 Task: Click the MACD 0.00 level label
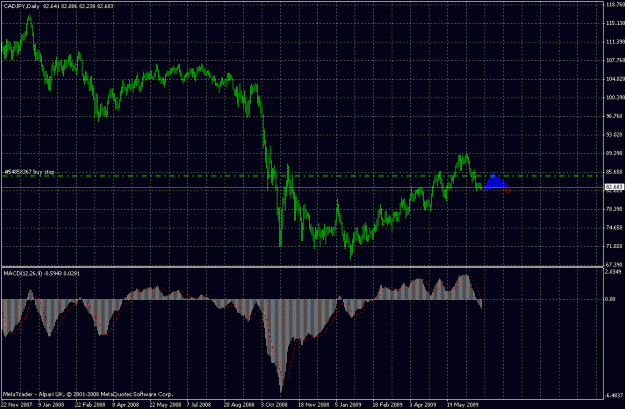point(610,299)
